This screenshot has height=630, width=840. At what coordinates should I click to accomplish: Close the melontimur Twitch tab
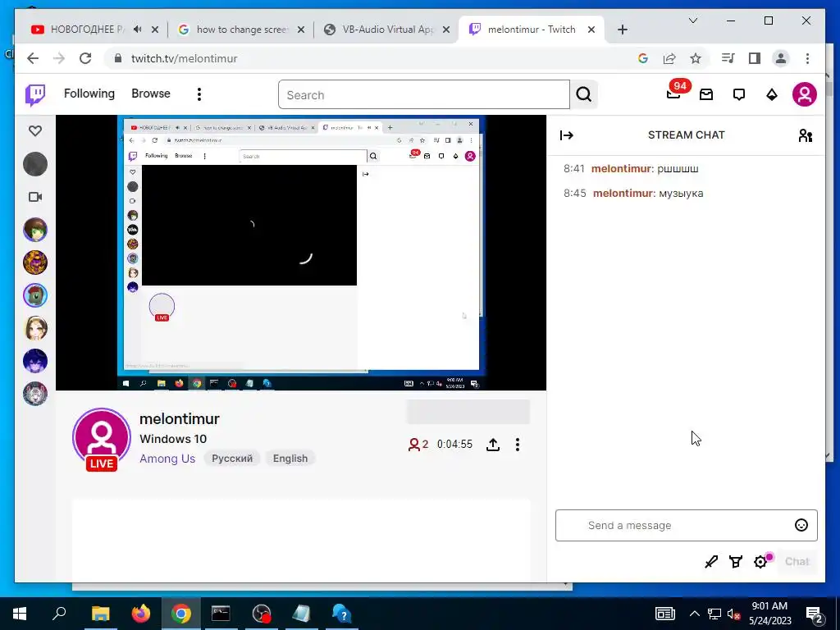click(591, 30)
